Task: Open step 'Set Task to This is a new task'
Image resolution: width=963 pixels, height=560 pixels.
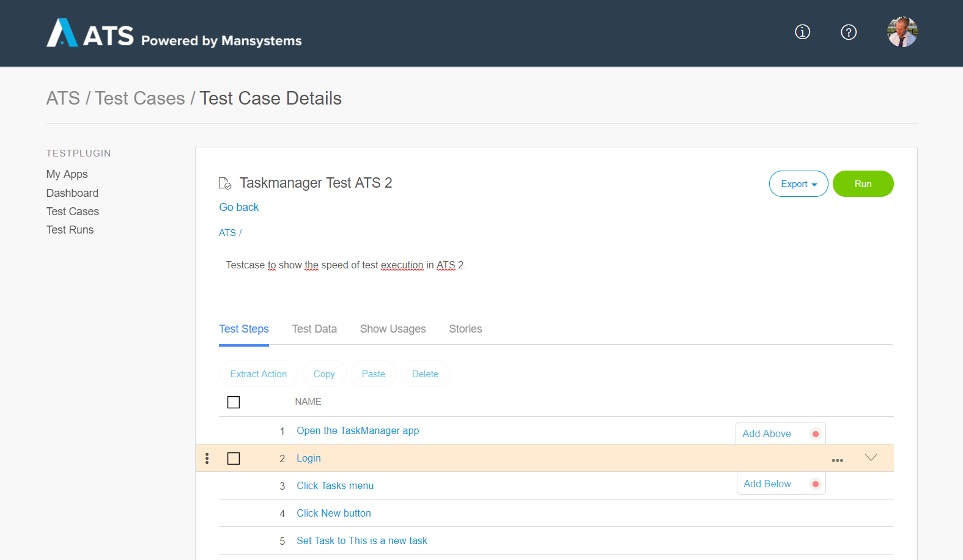Action: coord(362,540)
